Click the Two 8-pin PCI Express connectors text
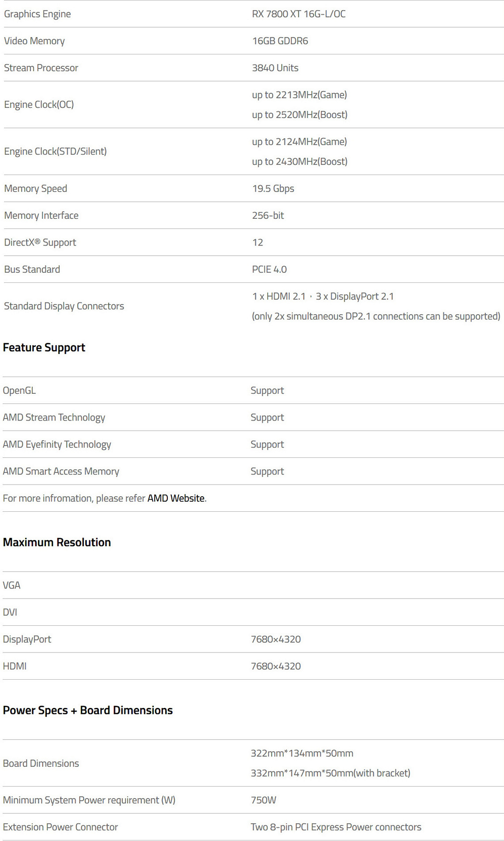 336,827
